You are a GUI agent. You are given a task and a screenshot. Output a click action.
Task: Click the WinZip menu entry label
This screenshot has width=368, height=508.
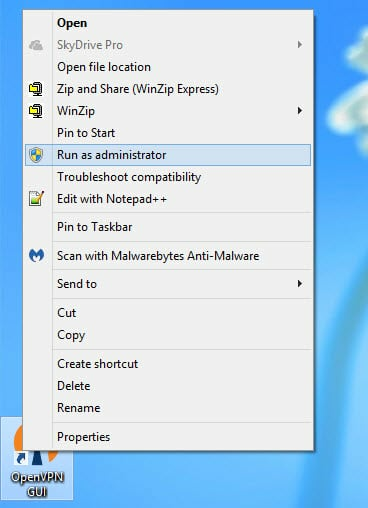coord(76,111)
